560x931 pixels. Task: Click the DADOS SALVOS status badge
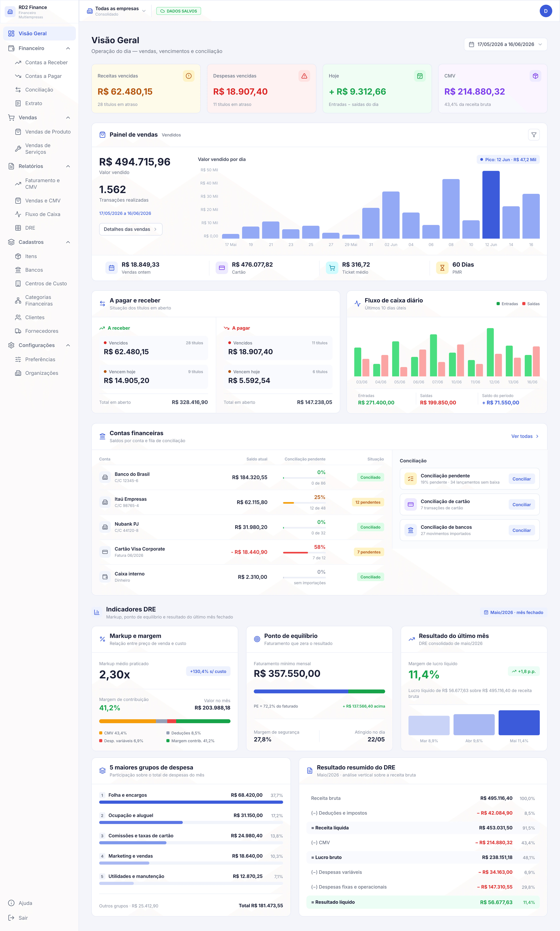point(178,11)
